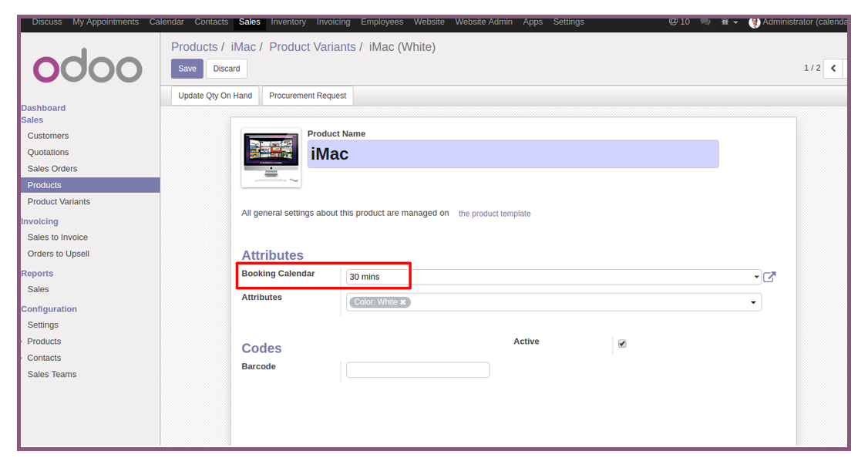The width and height of the screenshot is (868, 468).
Task: Open the Contacts top menu
Action: click(211, 22)
